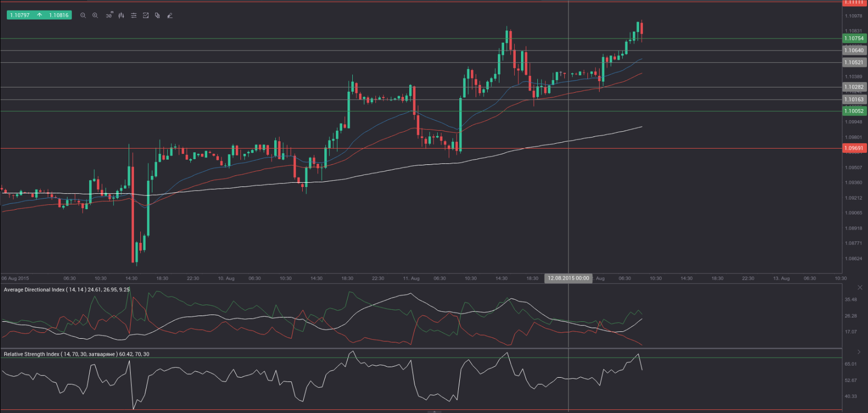The image size is (868, 413).
Task: Close the Average Directional Index panel
Action: click(860, 288)
